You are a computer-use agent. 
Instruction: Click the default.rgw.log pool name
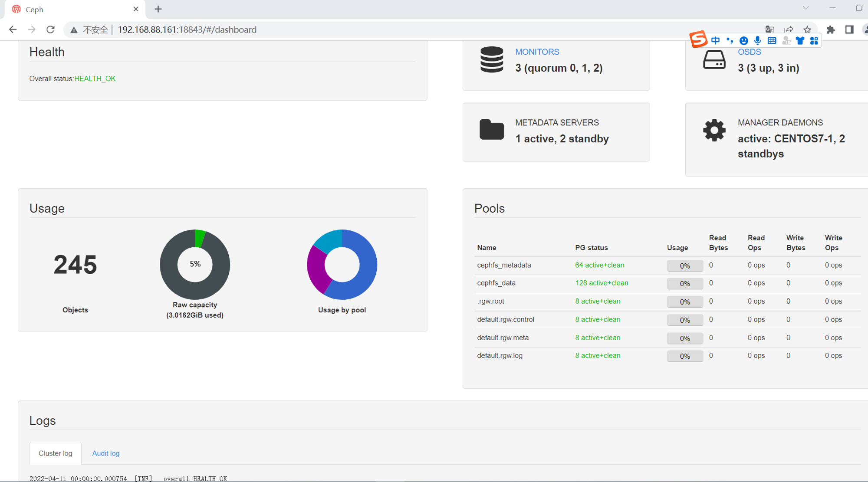click(500, 355)
